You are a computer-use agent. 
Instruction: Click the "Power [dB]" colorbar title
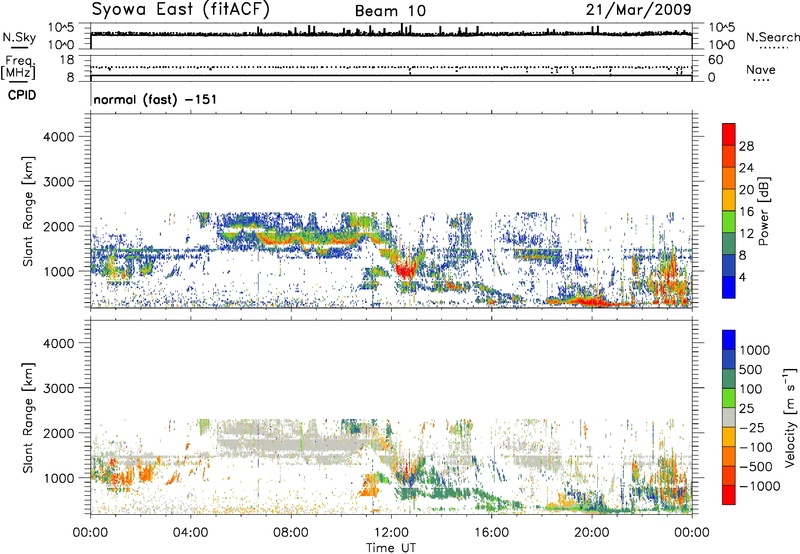point(763,211)
